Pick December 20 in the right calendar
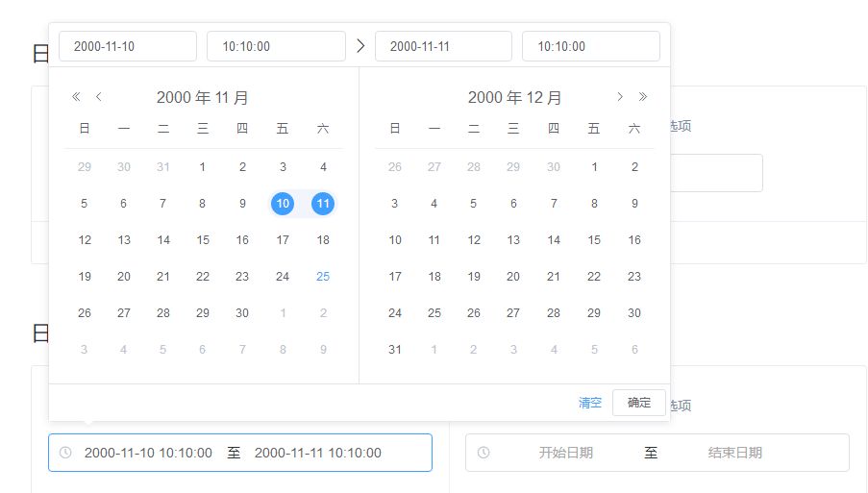 pos(513,277)
